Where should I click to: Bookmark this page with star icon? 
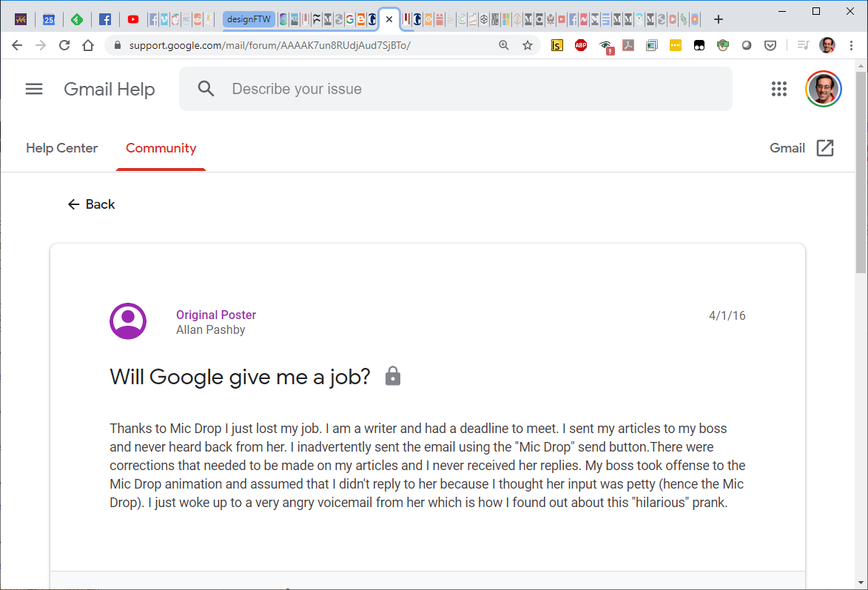528,45
